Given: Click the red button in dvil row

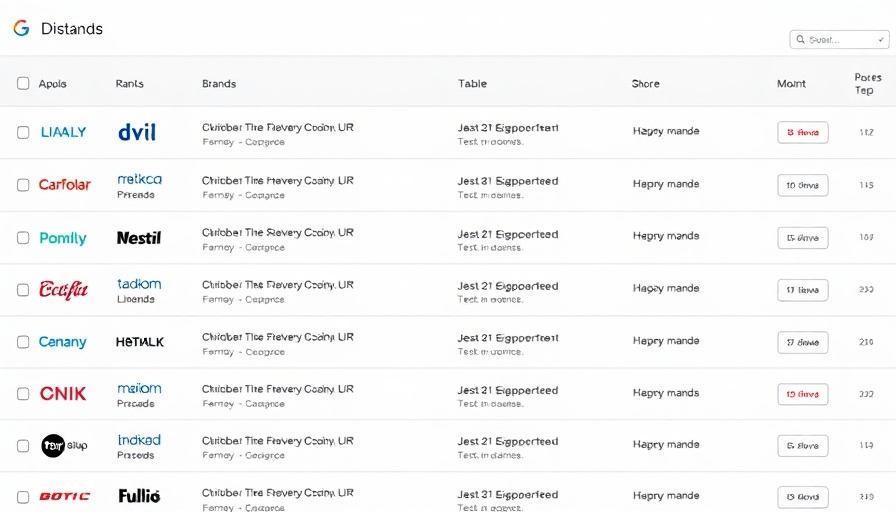Looking at the screenshot, I should (802, 132).
